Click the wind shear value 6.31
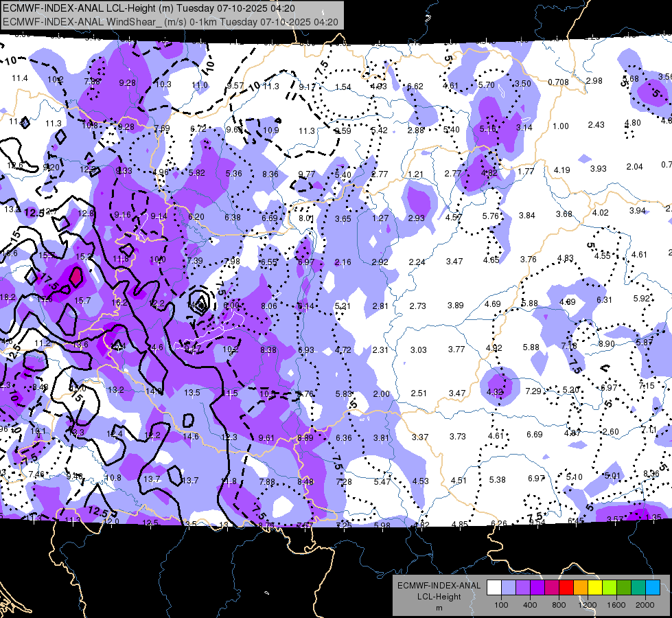The height and width of the screenshot is (618, 672). (604, 300)
